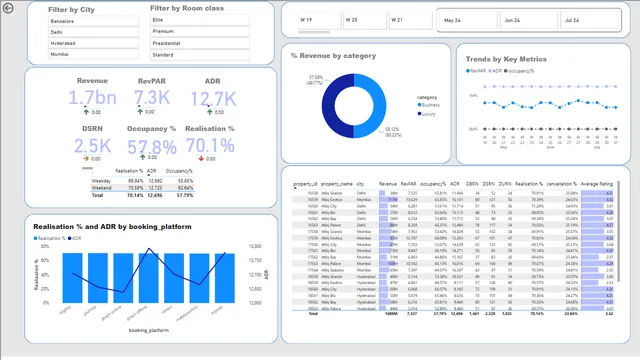640x360 pixels.
Task: Sort table by cancellation % column header
Action: (x=562, y=184)
